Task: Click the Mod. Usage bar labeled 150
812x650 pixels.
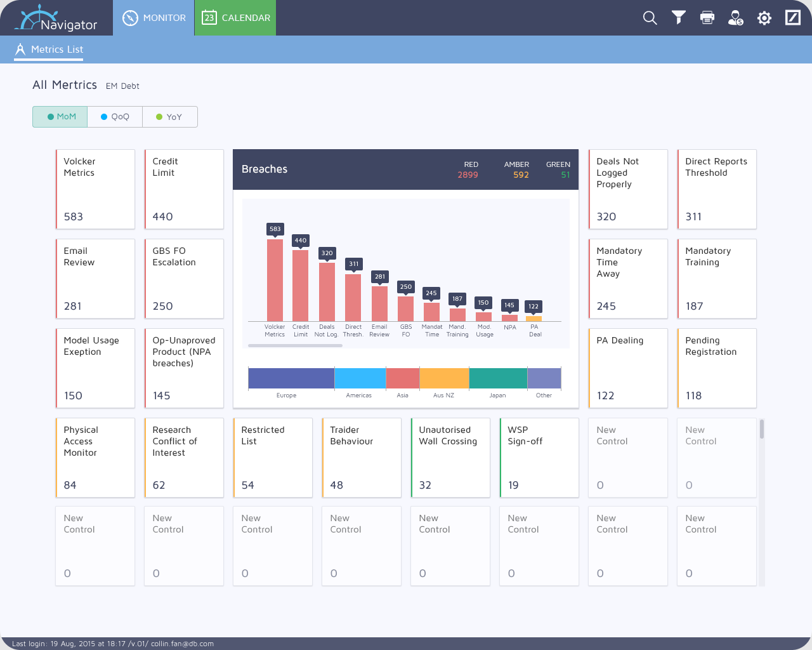Action: click(483, 317)
